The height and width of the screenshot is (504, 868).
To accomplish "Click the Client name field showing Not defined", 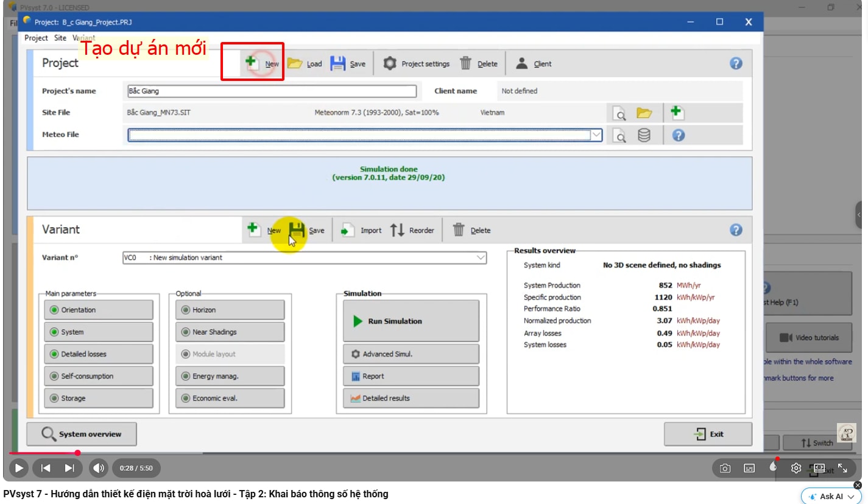I will coord(620,91).
